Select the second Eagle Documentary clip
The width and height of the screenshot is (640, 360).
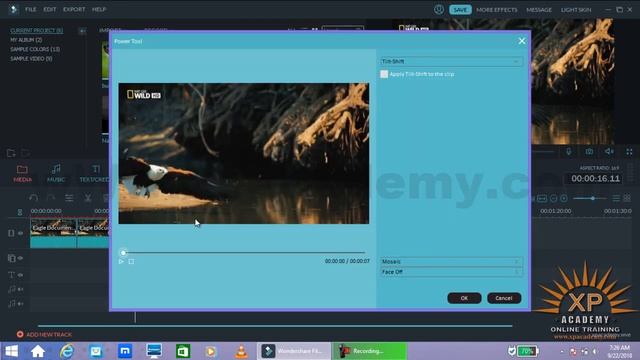coord(93,233)
